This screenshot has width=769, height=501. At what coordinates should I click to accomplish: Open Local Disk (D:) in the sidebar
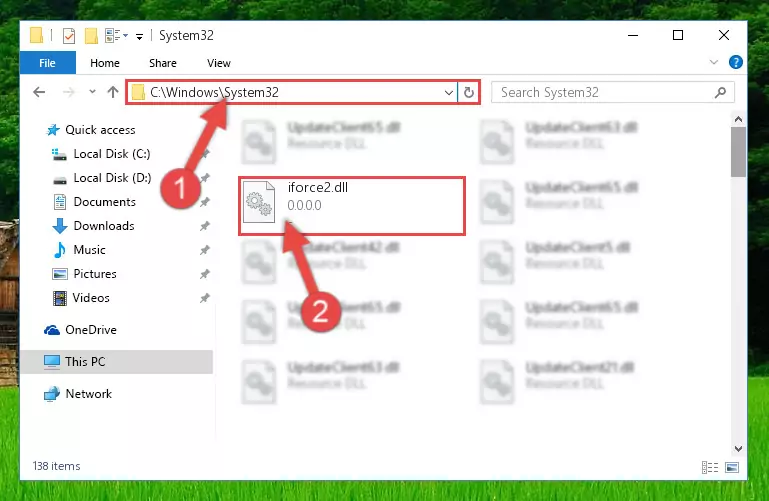click(x=112, y=178)
